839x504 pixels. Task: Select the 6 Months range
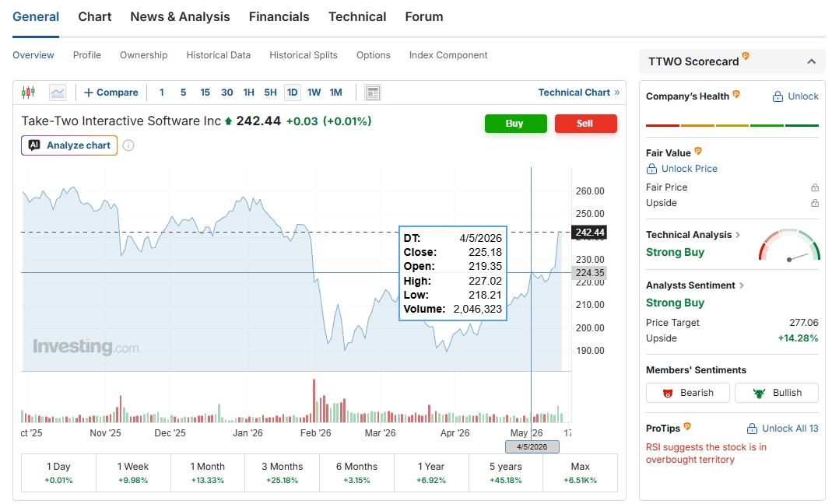[357, 473]
